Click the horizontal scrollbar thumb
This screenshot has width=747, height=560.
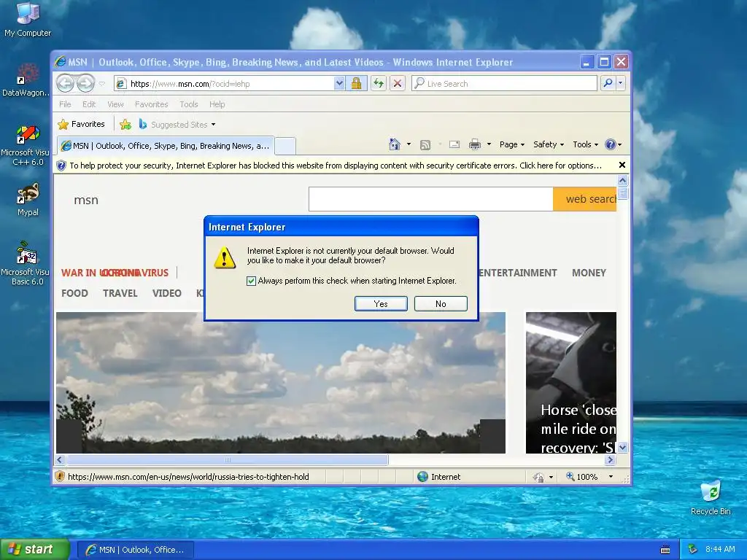point(228,460)
